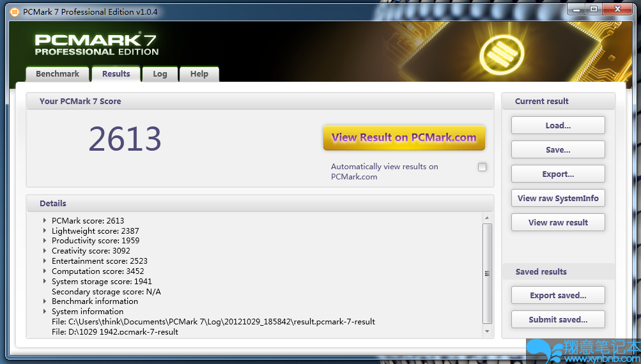The height and width of the screenshot is (364, 641).
Task: Click 'PCMark score: 2613' text
Action: click(88, 220)
